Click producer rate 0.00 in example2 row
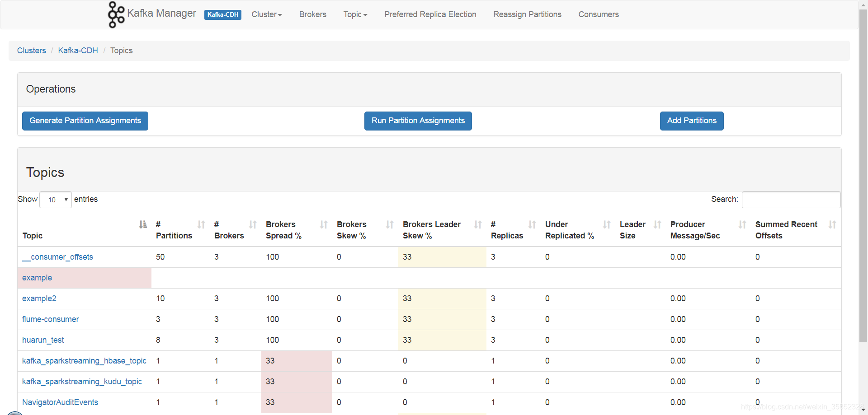The height and width of the screenshot is (415, 868). click(678, 298)
